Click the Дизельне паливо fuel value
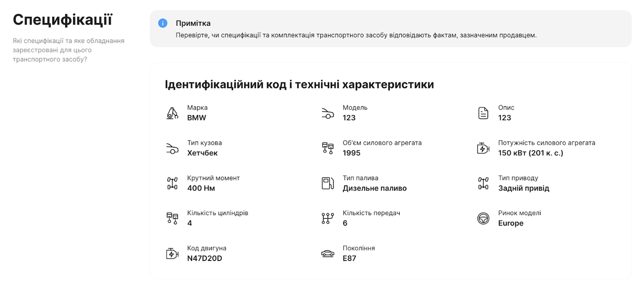Screen dimensions: 644x291 point(374,188)
